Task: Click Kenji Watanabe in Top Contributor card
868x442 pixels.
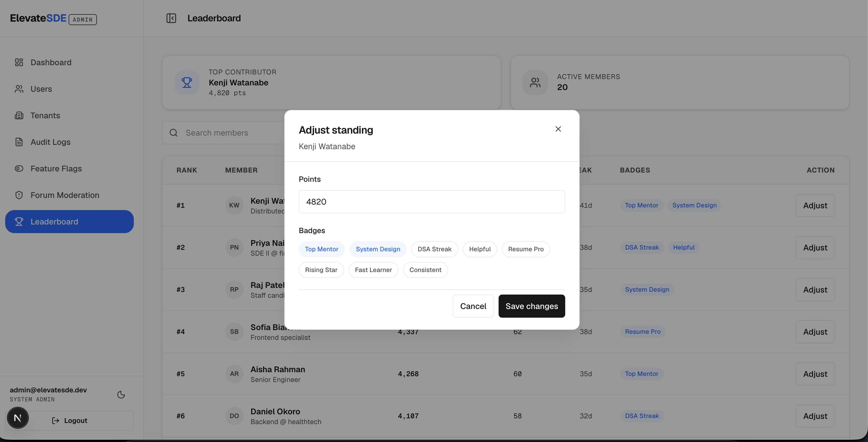Action: [238, 83]
